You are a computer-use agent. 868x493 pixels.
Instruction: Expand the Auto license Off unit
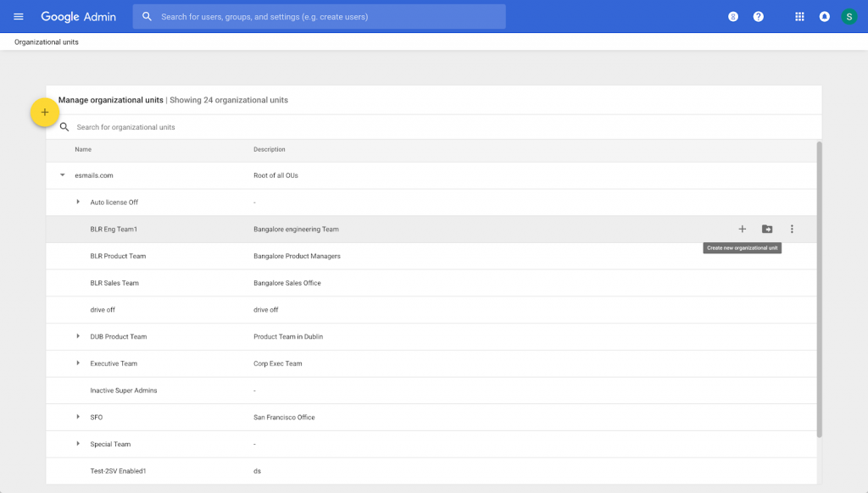78,202
